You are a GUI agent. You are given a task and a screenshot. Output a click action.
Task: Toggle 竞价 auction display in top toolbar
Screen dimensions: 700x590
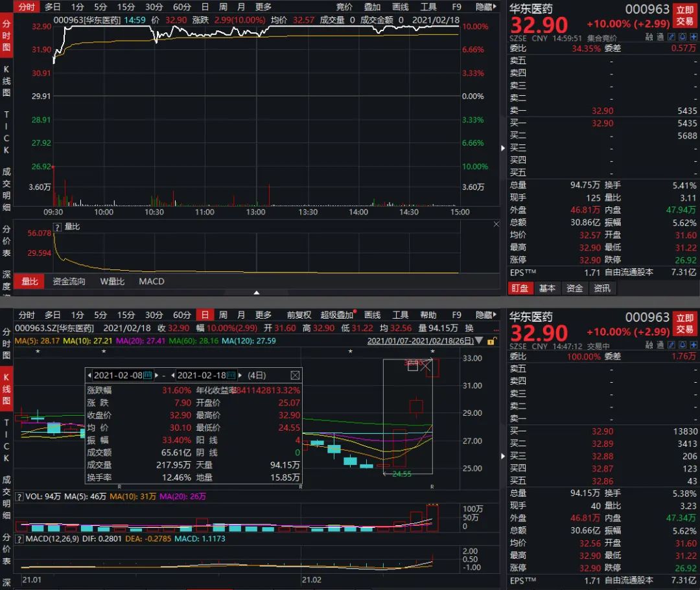pos(344,6)
